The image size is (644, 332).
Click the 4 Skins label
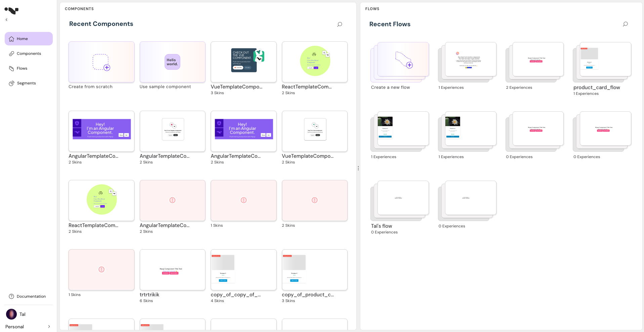click(217, 301)
